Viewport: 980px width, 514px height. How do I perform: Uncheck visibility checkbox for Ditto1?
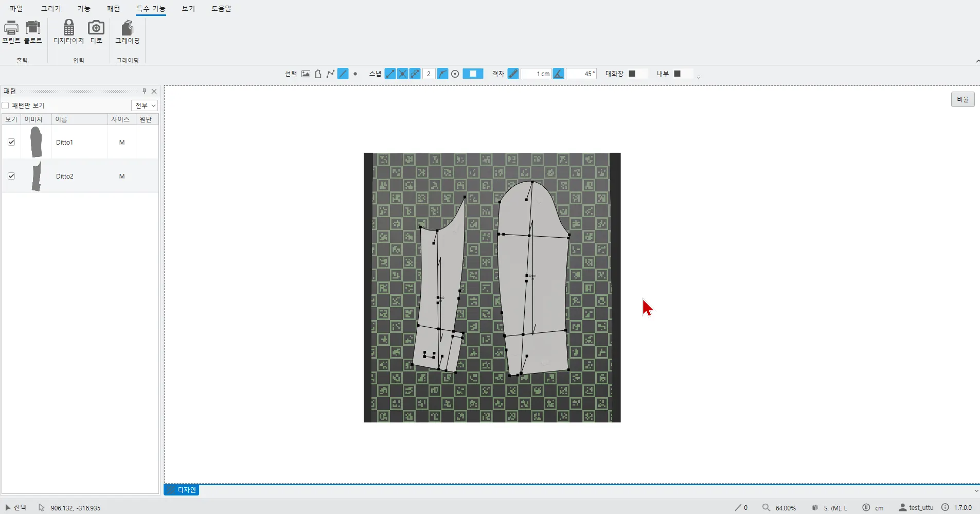click(x=11, y=142)
